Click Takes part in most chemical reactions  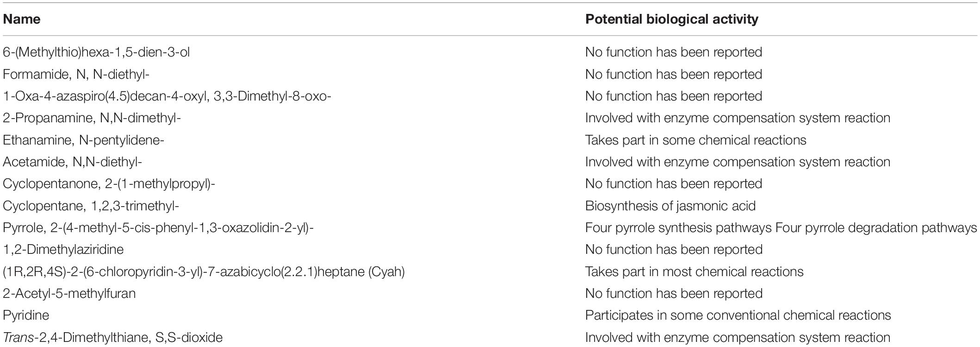pos(694,271)
